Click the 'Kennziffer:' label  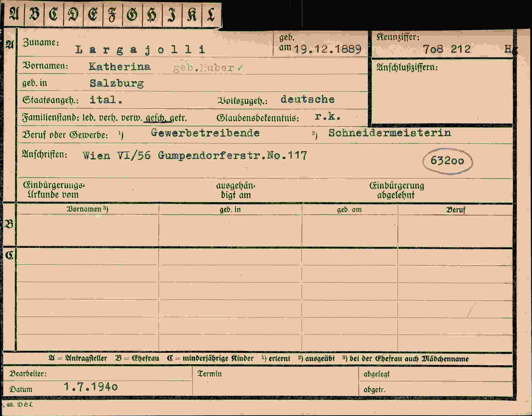(398, 37)
